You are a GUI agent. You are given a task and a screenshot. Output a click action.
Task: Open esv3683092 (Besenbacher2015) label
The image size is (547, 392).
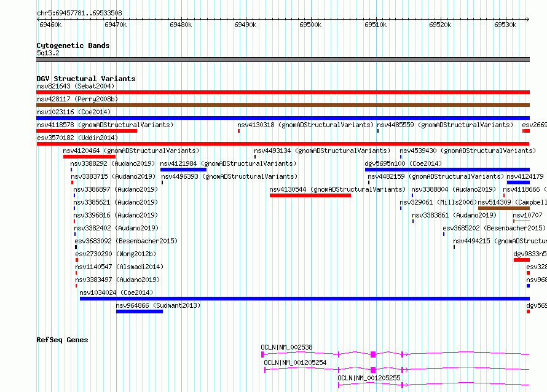pyautogui.click(x=126, y=241)
